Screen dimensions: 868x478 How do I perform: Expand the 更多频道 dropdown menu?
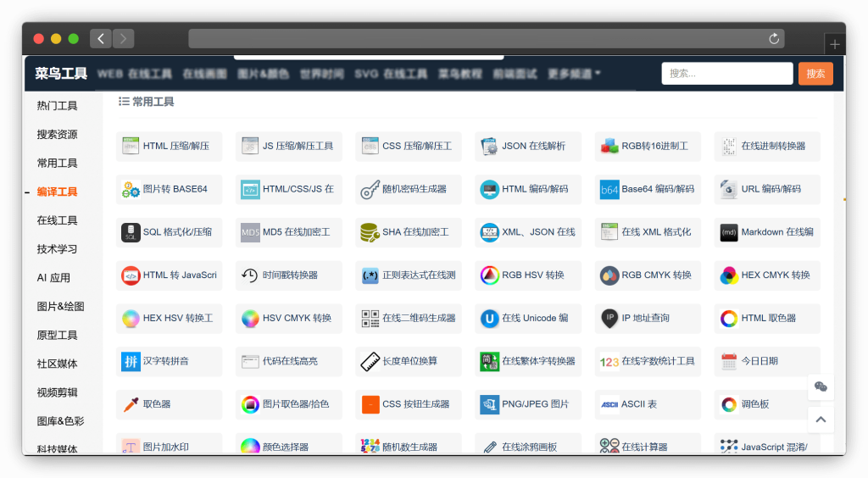pyautogui.click(x=574, y=74)
